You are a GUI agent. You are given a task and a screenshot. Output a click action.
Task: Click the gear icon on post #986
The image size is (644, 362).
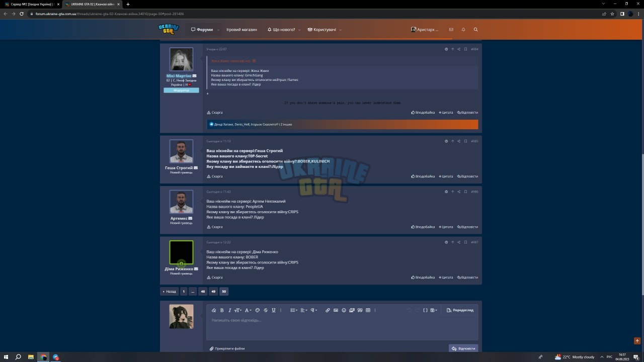click(446, 192)
